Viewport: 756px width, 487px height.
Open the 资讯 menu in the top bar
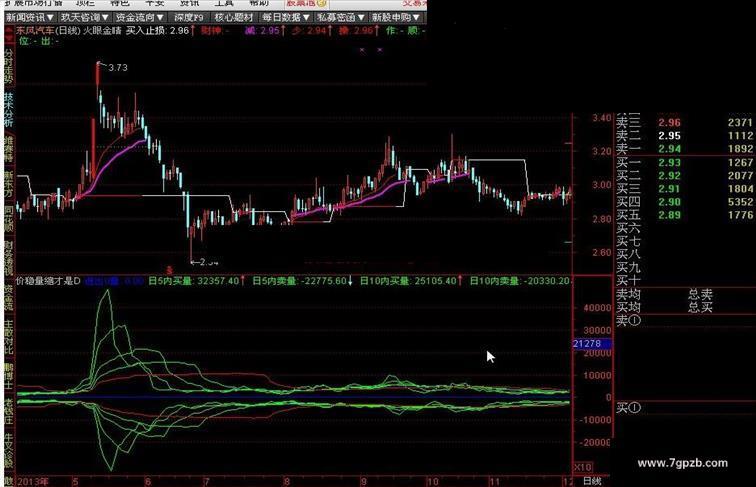(x=189, y=3)
